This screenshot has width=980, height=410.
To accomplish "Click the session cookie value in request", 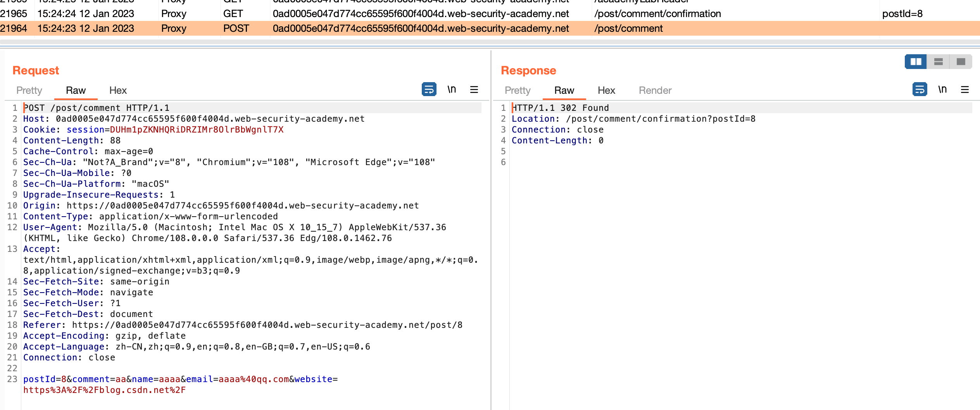I will click(x=197, y=129).
